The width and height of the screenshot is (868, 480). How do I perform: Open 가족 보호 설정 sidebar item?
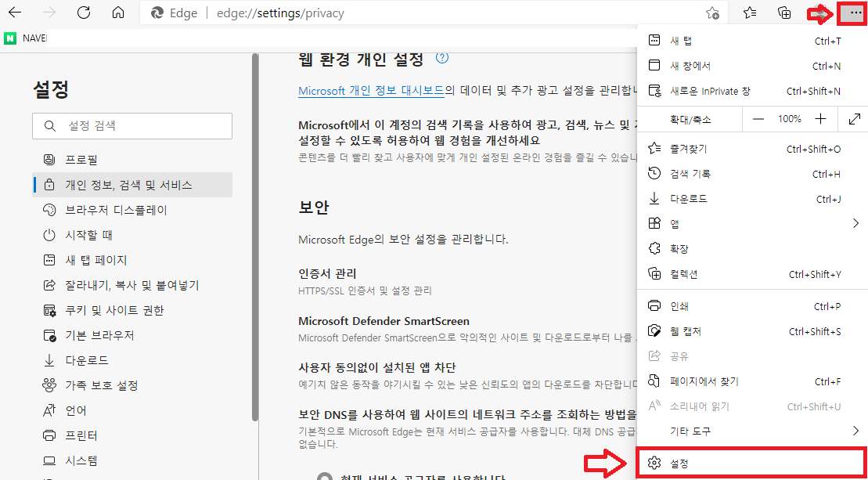(x=132, y=385)
